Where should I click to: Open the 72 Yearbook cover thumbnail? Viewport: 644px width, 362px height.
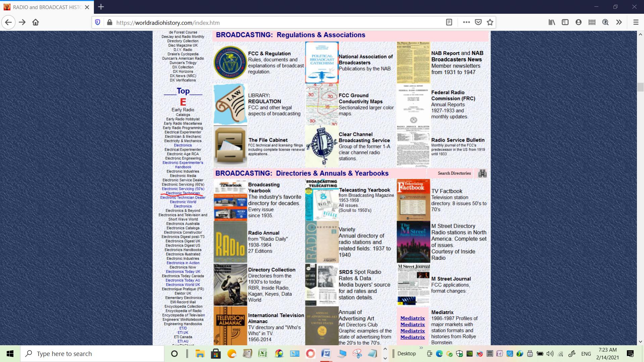[x=230, y=200]
